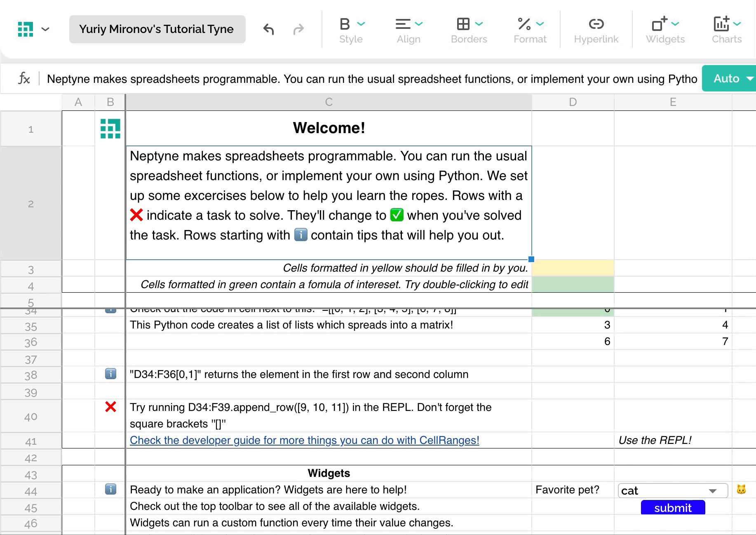Select the Welcome! title cell
This screenshot has width=756, height=535.
tap(329, 128)
